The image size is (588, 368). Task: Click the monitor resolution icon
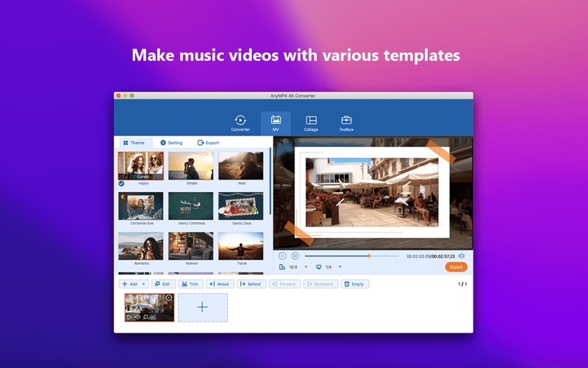pos(319,267)
